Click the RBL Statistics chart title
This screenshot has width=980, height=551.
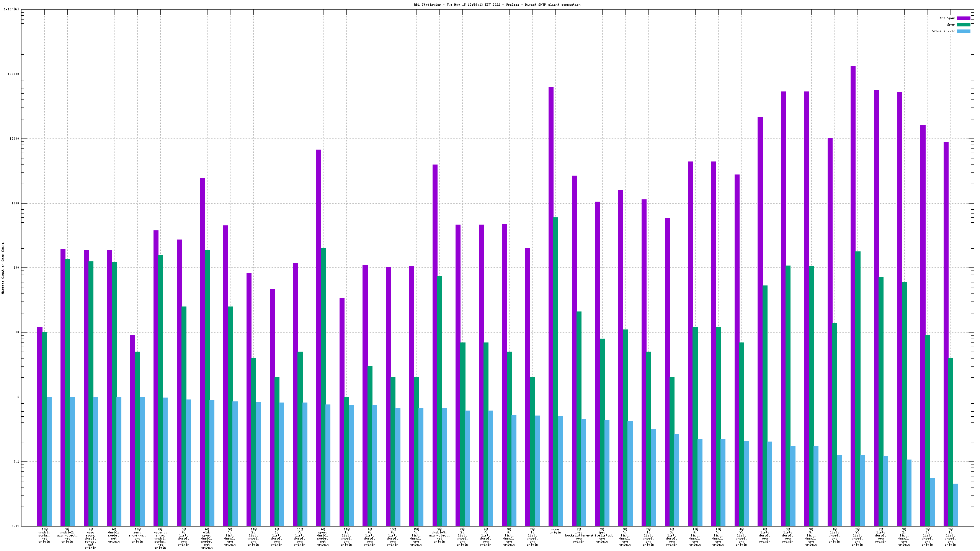497,5
